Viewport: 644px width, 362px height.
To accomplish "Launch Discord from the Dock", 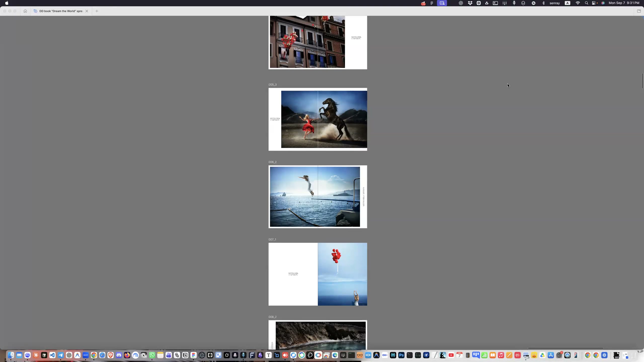I will click(x=119, y=355).
